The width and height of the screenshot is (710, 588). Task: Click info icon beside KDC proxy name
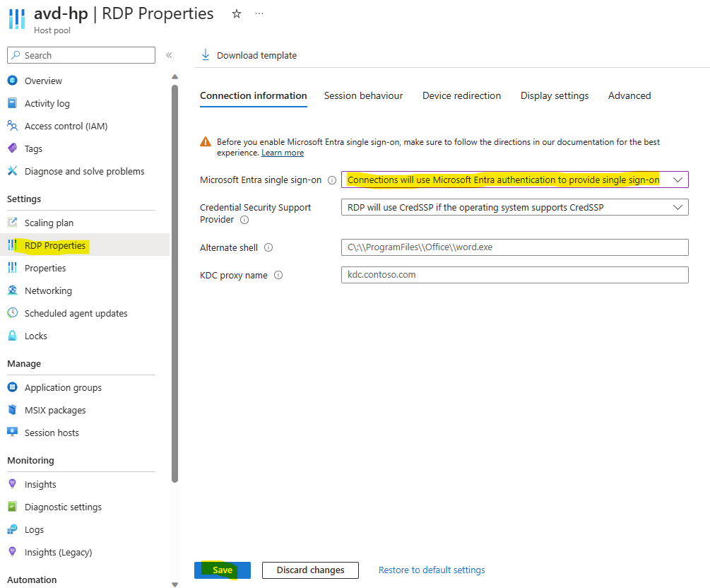[278, 275]
